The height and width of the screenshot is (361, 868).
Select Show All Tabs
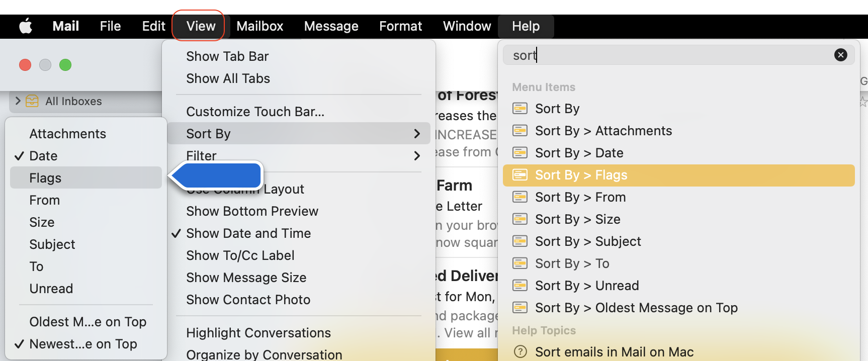299,78
